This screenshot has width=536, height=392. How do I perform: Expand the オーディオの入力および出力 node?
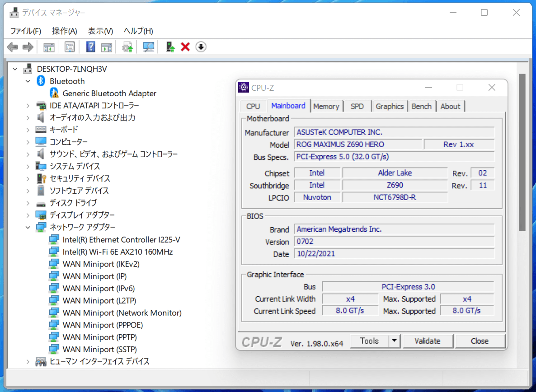[x=28, y=118]
